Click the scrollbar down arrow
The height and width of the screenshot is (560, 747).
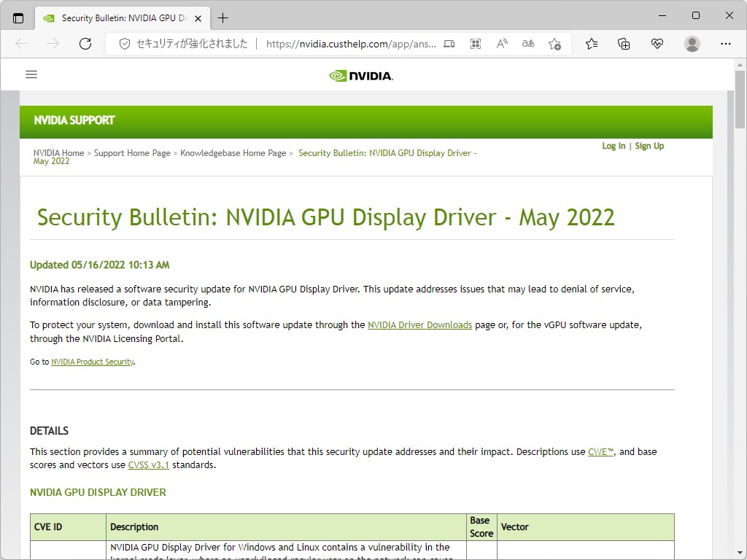(740, 553)
